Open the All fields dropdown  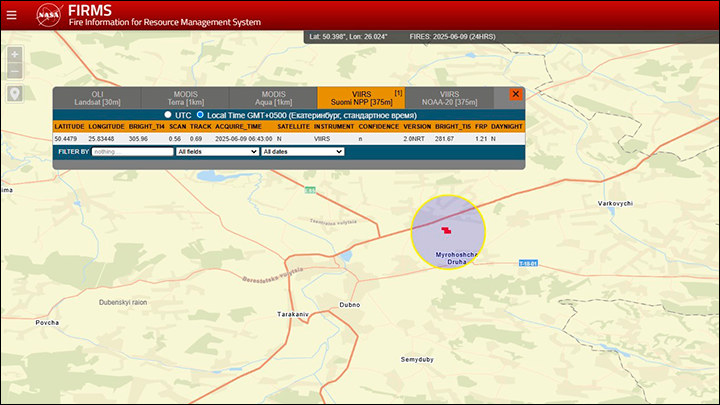click(x=217, y=152)
